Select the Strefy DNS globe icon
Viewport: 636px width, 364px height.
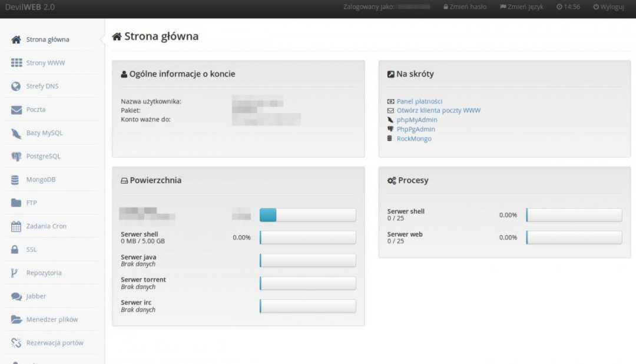point(16,87)
